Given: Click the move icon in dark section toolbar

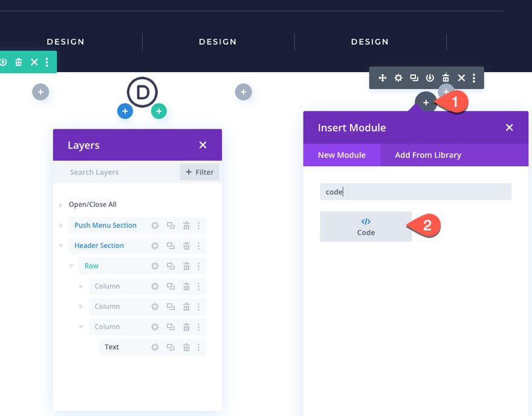Looking at the screenshot, I should coord(382,77).
